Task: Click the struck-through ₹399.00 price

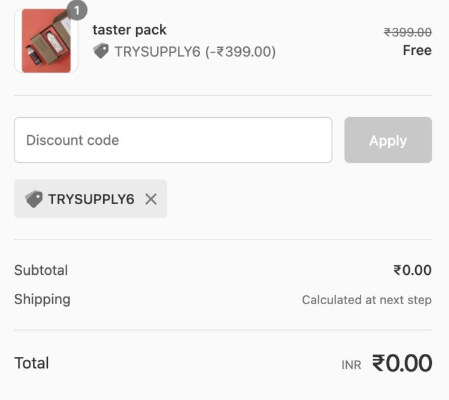Action: (408, 32)
